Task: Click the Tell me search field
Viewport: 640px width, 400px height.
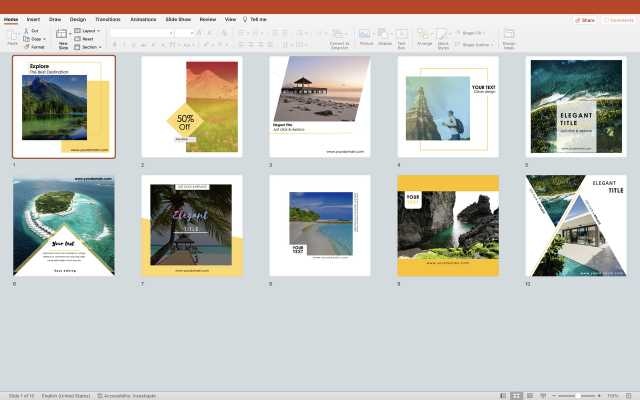Action: (x=258, y=19)
